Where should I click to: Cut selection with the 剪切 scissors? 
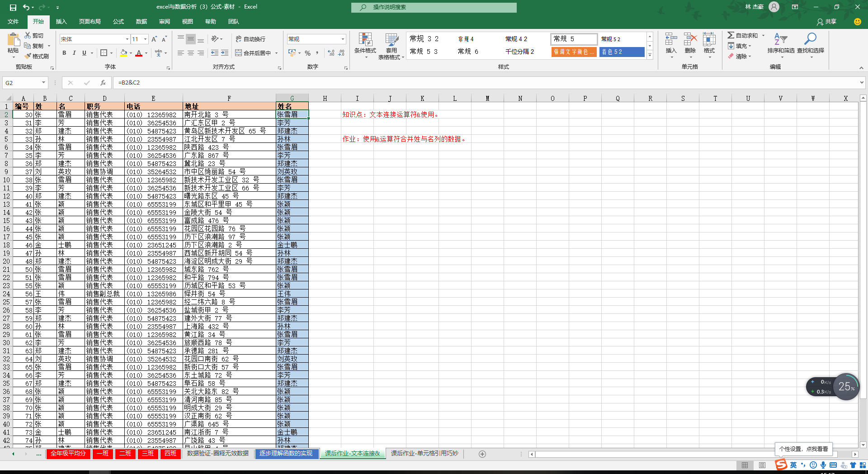34,35
